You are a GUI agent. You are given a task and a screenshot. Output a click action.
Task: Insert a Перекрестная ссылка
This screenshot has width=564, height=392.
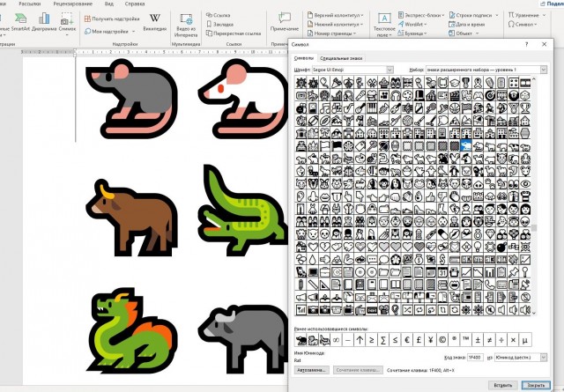click(x=233, y=33)
